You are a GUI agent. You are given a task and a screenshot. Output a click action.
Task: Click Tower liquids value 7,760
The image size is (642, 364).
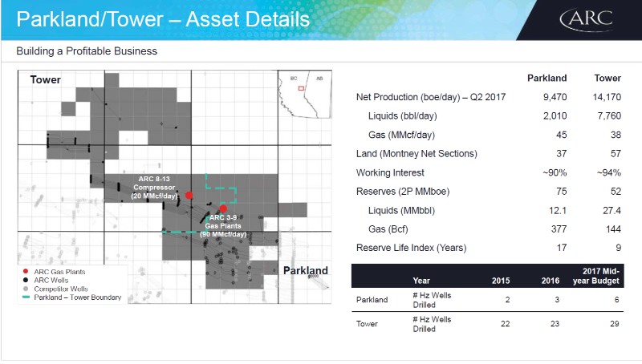(x=609, y=116)
